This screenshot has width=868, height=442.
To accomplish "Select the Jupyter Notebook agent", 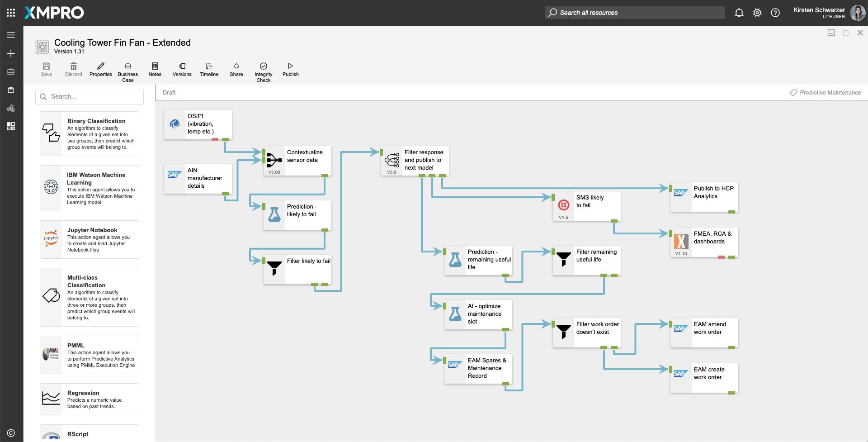I will point(90,239).
